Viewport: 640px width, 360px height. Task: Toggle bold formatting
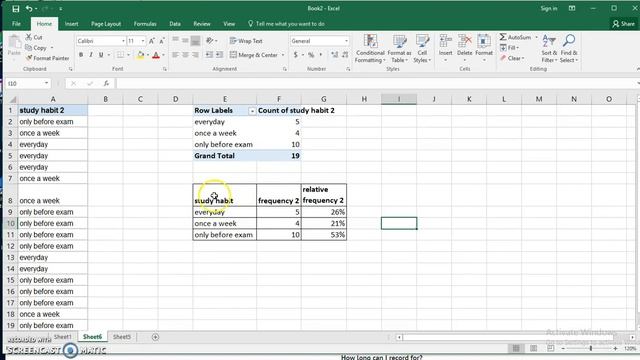[81, 55]
